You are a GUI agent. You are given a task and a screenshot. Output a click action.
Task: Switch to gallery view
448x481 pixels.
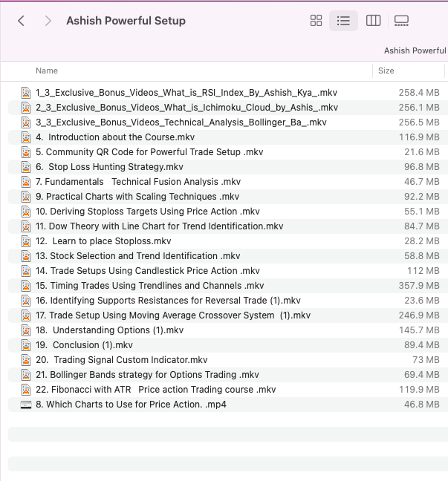click(x=402, y=21)
